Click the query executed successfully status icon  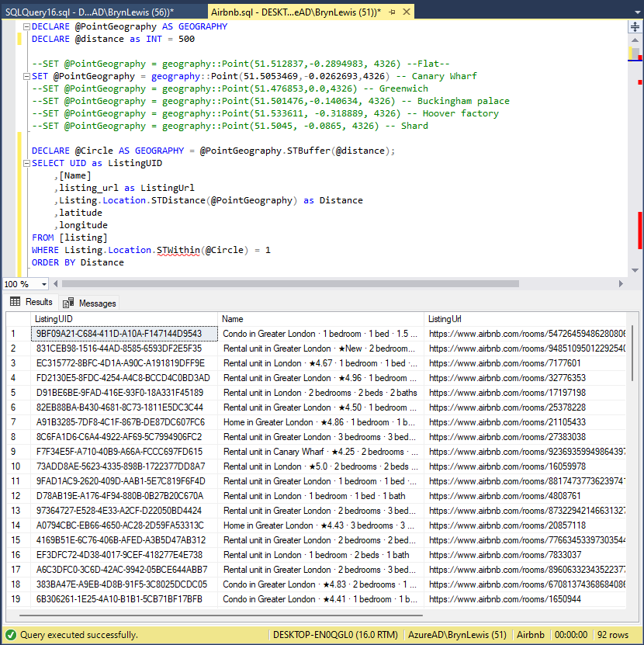coord(10,634)
